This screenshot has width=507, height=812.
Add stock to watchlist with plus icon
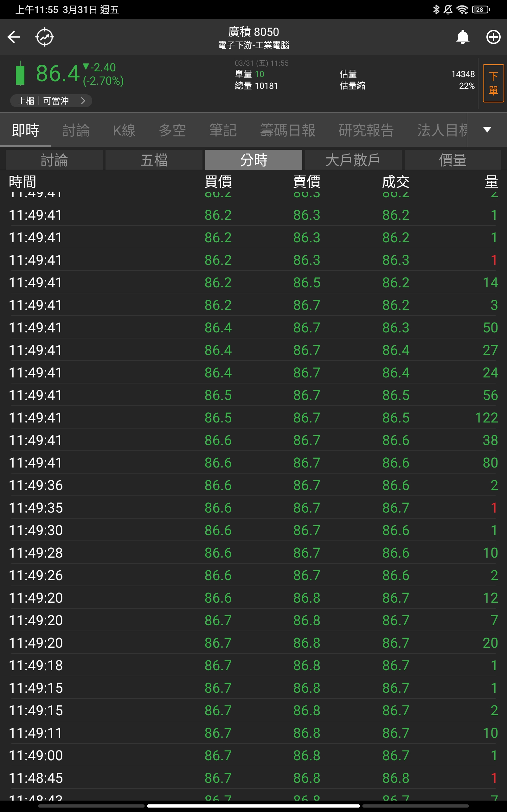pos(493,37)
